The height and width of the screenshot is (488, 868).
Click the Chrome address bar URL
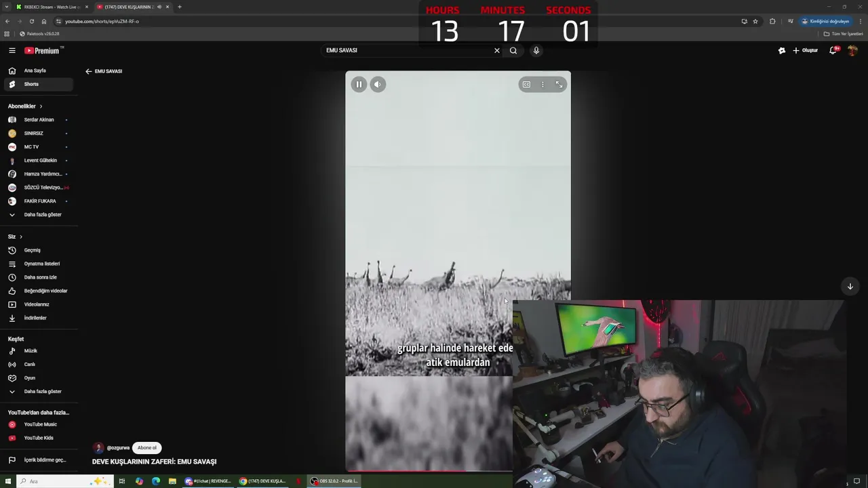(102, 21)
